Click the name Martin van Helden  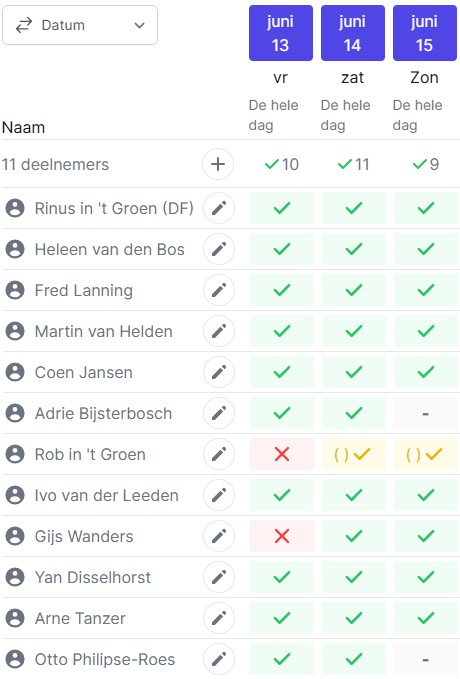pos(104,332)
